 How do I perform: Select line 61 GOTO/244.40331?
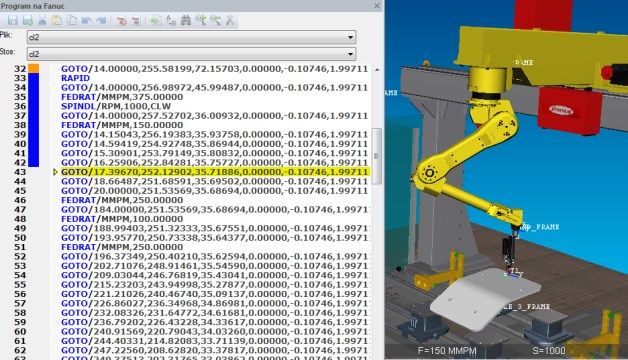pos(215,341)
